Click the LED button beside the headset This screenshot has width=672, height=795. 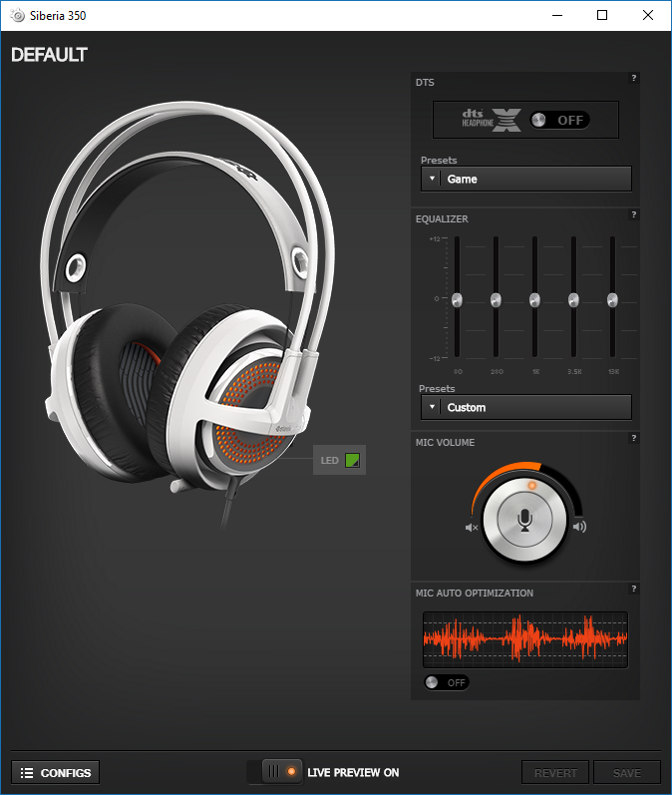pos(340,461)
